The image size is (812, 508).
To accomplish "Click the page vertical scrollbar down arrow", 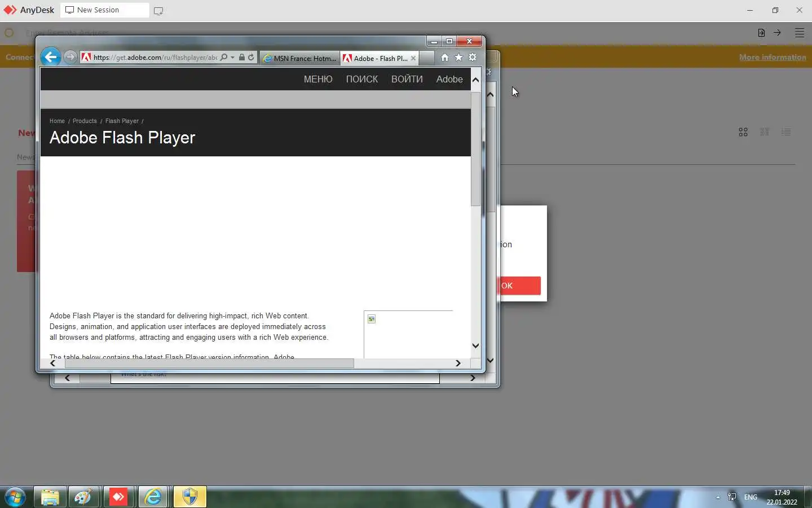I will click(x=475, y=345).
